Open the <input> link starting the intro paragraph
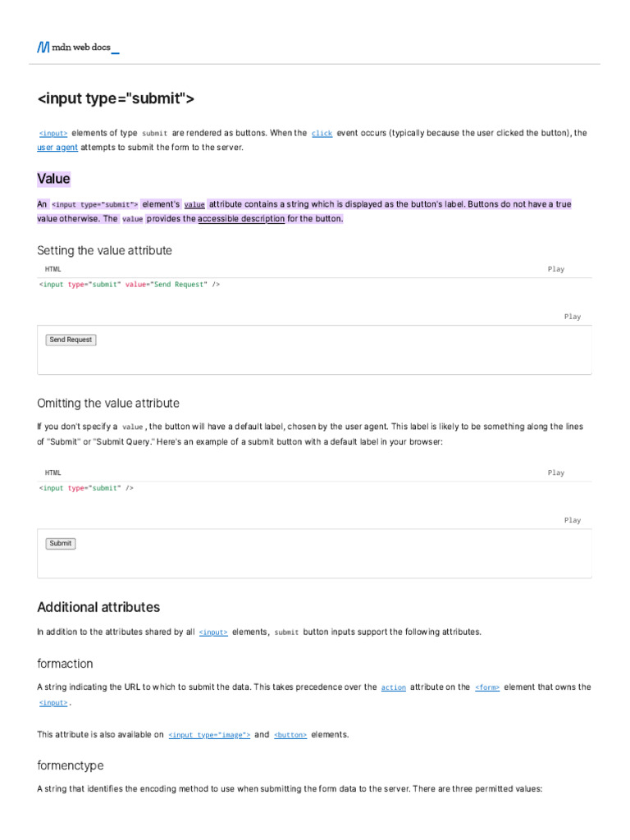 53,133
